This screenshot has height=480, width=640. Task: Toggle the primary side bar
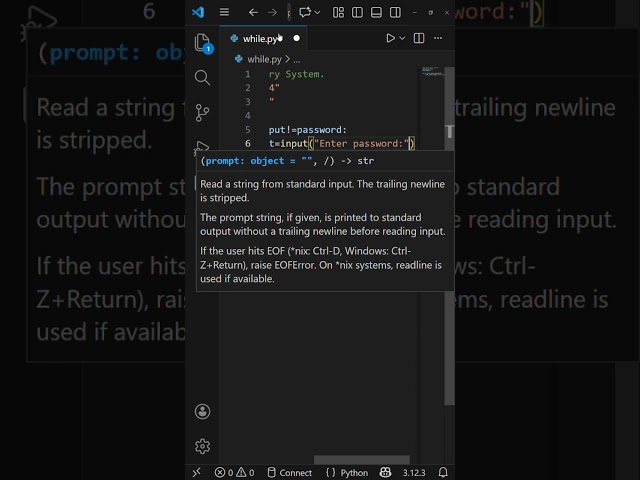[357, 13]
